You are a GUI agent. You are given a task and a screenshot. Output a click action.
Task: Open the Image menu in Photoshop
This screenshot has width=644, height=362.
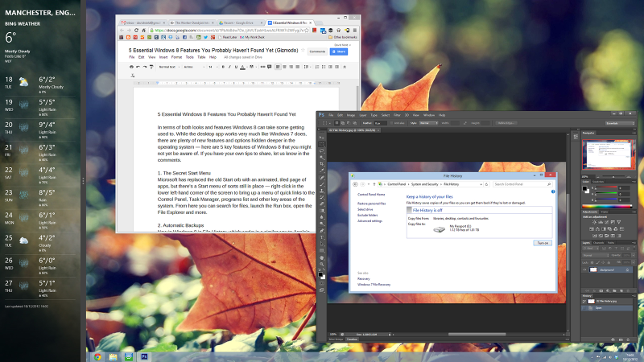click(351, 115)
